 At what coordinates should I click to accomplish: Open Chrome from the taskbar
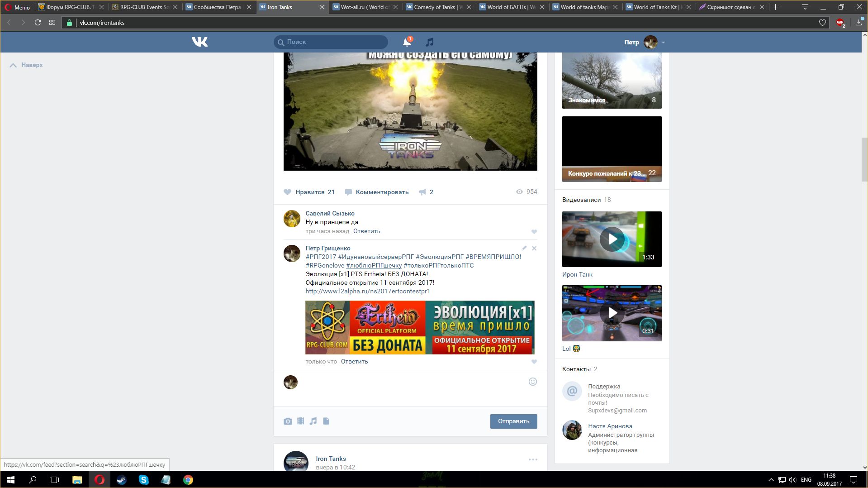click(x=188, y=479)
